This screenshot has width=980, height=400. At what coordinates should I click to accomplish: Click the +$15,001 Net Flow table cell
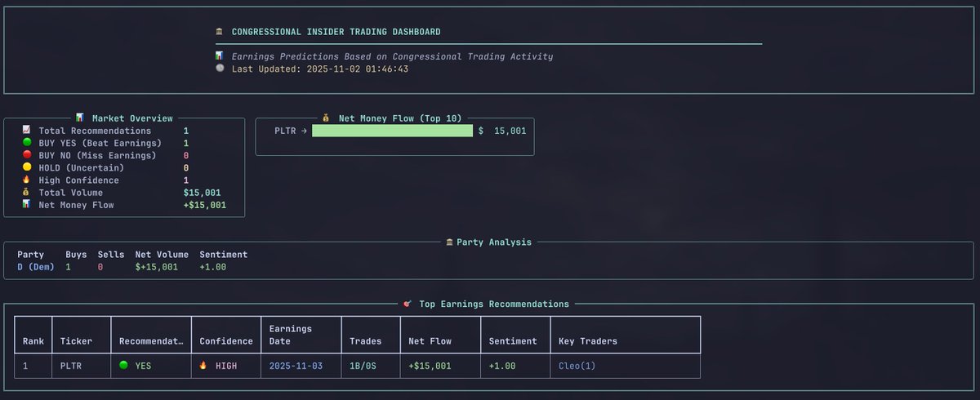coord(430,366)
